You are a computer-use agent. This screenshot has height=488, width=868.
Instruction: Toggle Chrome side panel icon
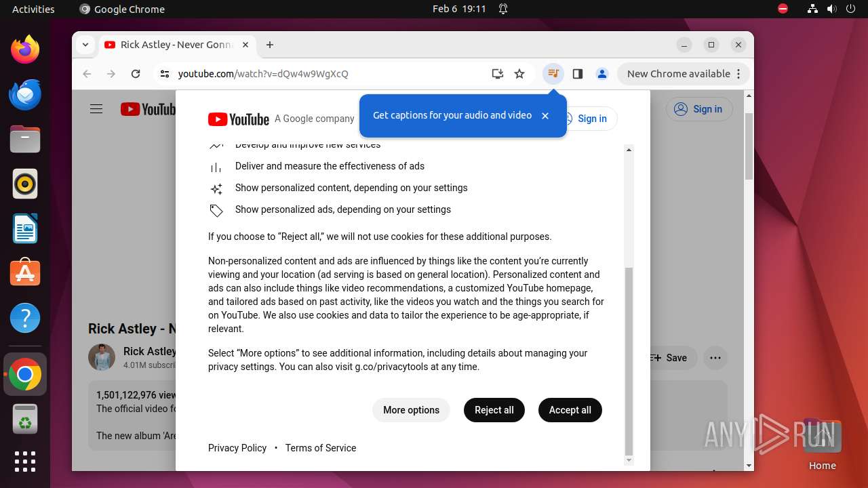pyautogui.click(x=578, y=74)
